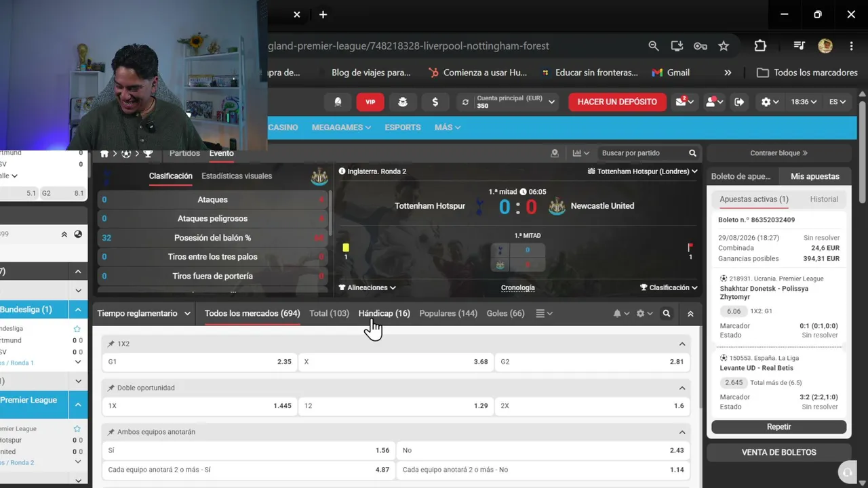Open the MÁS menu dropdown
This screenshot has width=868, height=488.
point(448,127)
